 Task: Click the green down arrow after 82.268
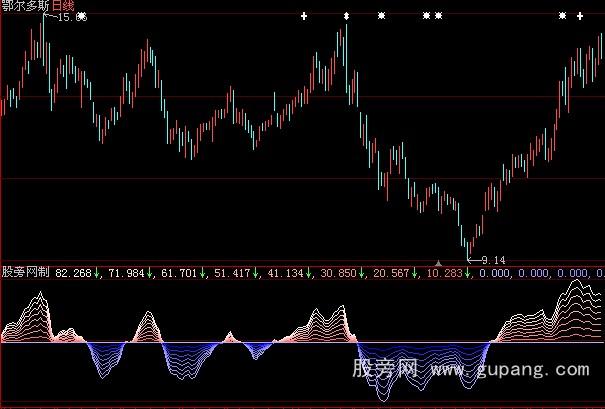[96, 273]
